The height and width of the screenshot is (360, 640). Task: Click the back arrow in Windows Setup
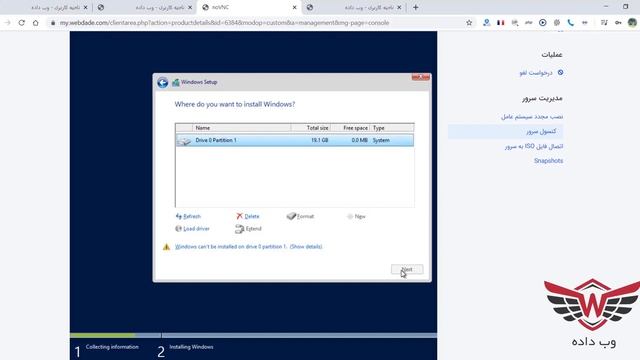[x=162, y=82]
